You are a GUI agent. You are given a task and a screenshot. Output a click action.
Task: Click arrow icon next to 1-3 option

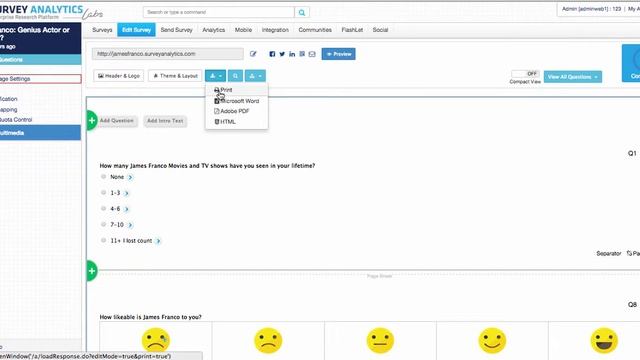[x=127, y=193]
